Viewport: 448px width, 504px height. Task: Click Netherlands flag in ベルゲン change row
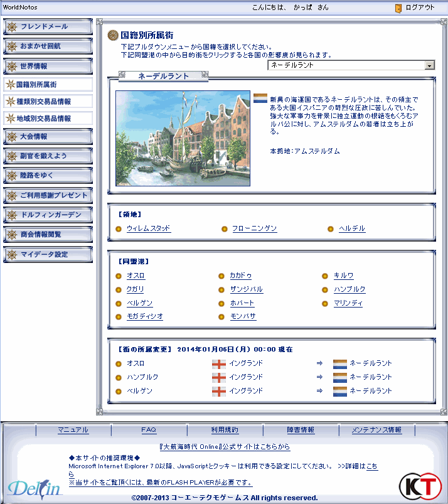340,392
